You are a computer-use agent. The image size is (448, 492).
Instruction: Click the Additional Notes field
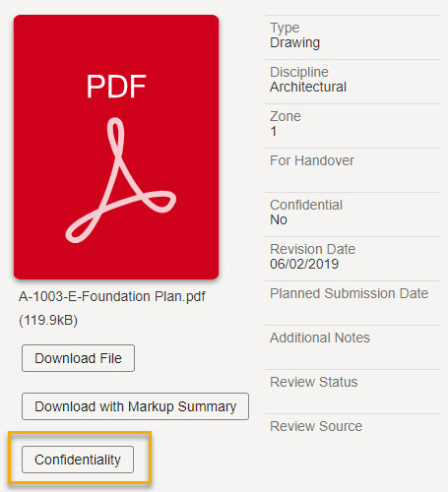[352, 347]
